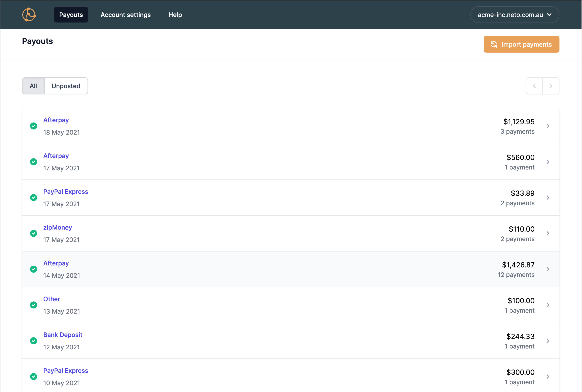Click the $244.33 amount
This screenshot has height=392, width=582.
520,336
